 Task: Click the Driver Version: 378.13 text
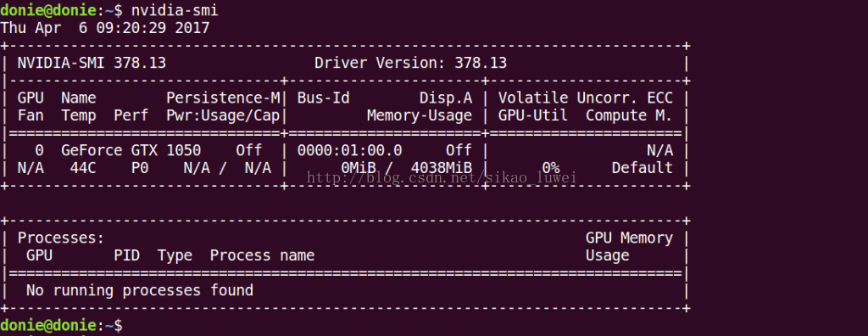point(410,63)
